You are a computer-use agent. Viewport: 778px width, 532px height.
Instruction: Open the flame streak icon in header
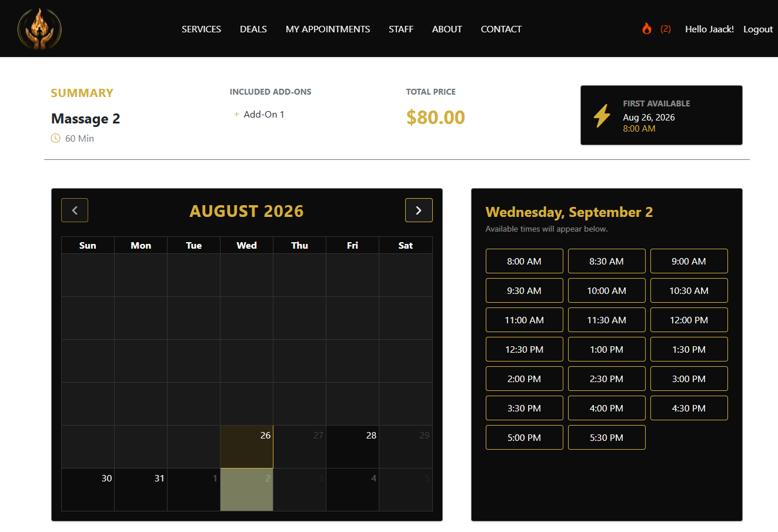(647, 29)
